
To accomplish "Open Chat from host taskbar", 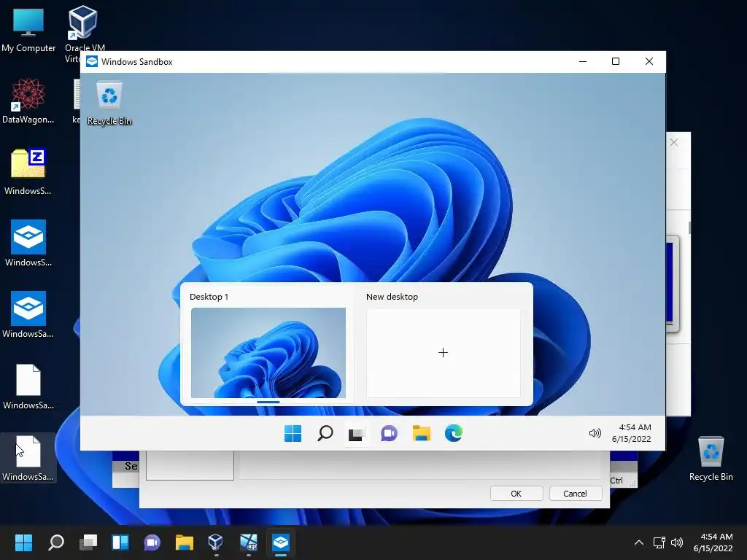I will click(152, 542).
